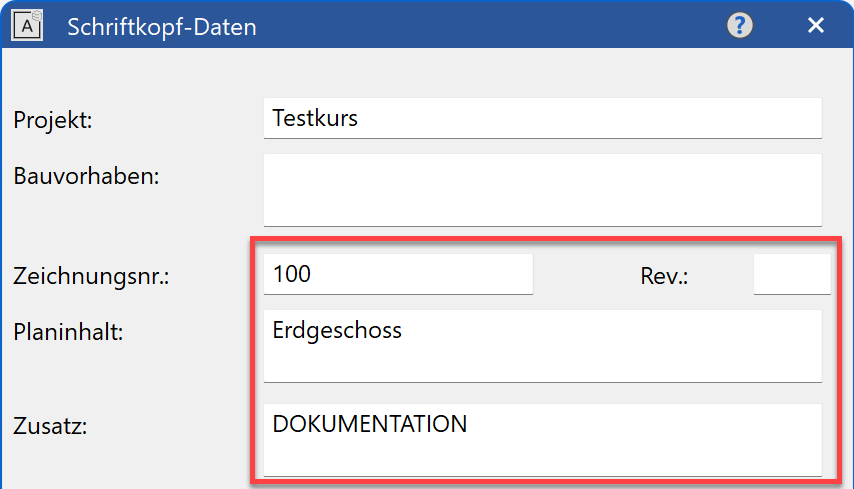Click the Bauvorhaben: label

pos(87,176)
